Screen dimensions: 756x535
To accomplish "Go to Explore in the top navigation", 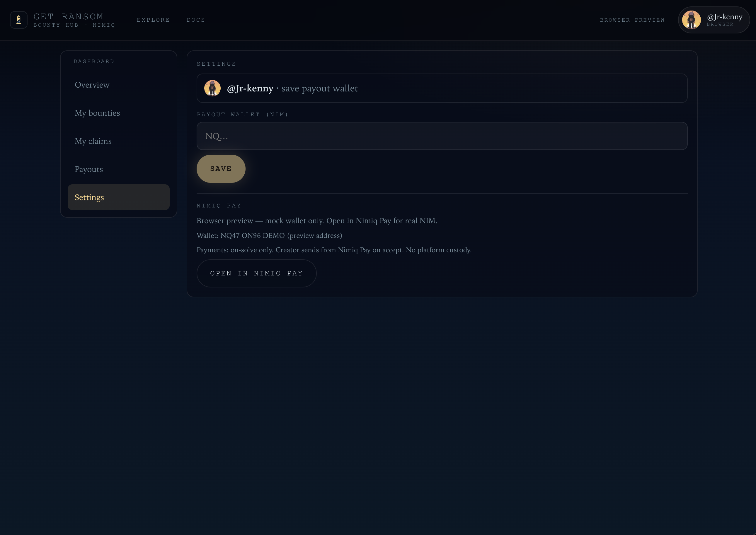I will click(153, 20).
